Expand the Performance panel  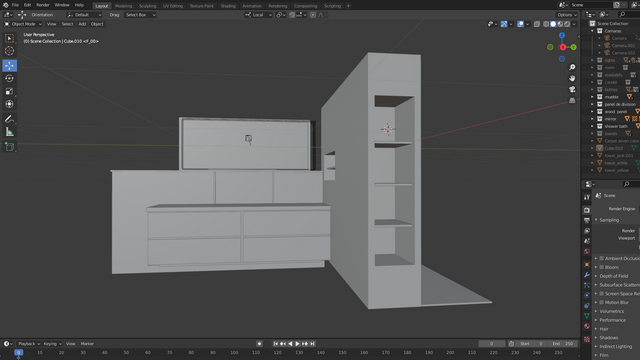click(x=596, y=320)
